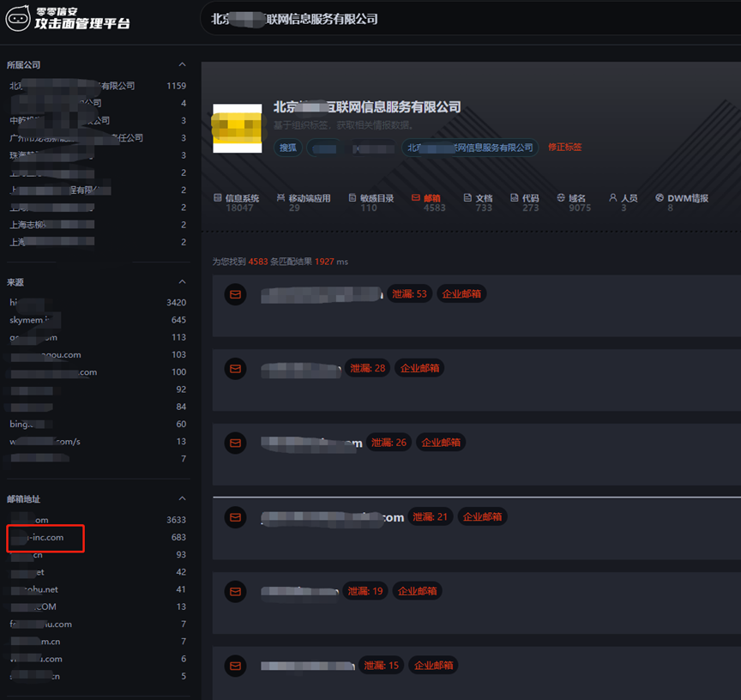Click the 泄漏: 53 badge
The width and height of the screenshot is (741, 700).
click(x=409, y=294)
